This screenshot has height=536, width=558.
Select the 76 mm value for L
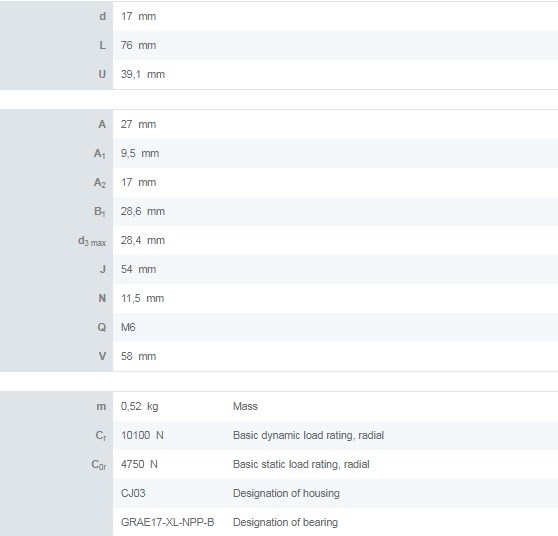tap(138, 45)
